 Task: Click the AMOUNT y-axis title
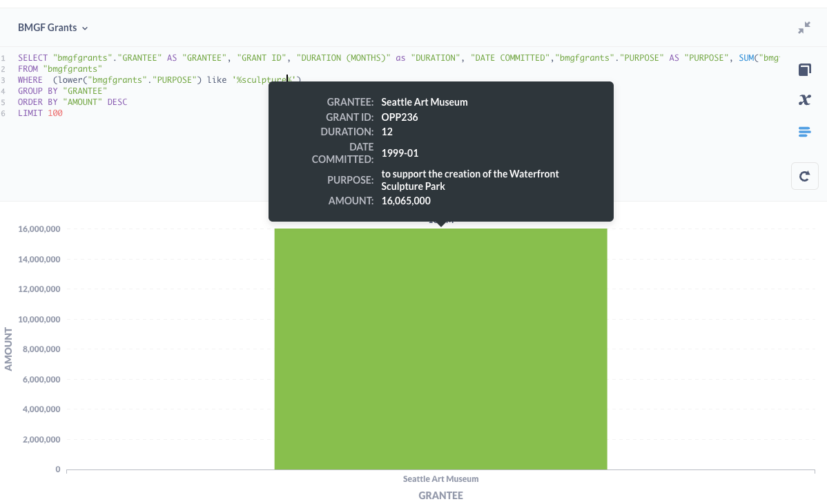click(x=9, y=349)
